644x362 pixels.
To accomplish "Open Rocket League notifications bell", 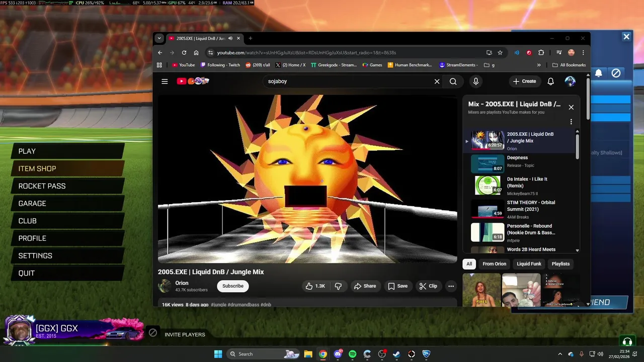I will click(x=599, y=73).
